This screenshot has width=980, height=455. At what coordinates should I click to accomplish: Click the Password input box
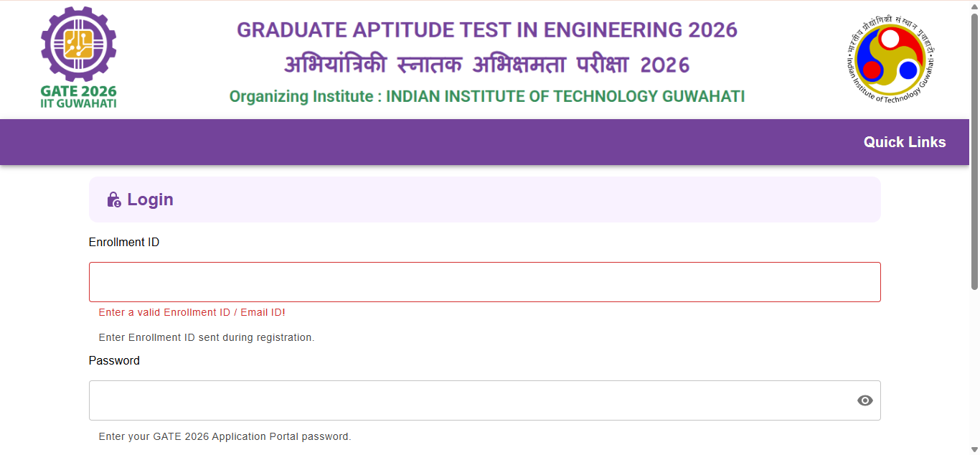(473, 400)
